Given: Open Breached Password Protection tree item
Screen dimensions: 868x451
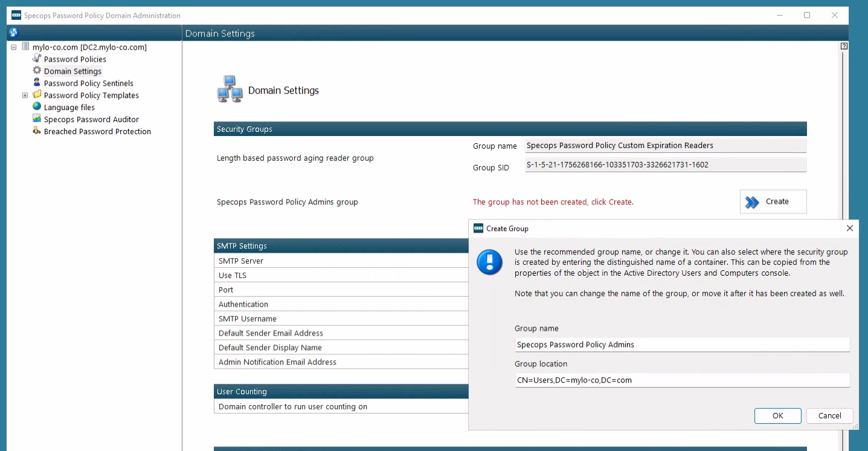Looking at the screenshot, I should (x=97, y=132).
